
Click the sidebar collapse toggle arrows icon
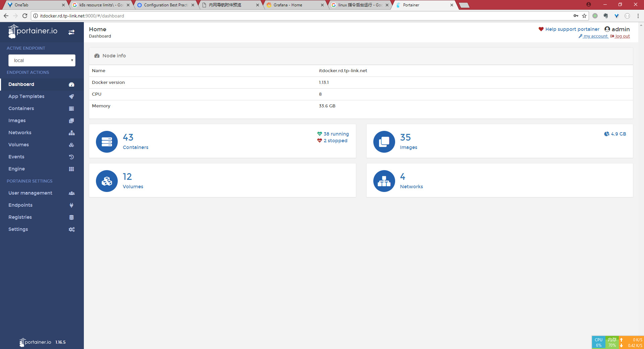point(71,32)
